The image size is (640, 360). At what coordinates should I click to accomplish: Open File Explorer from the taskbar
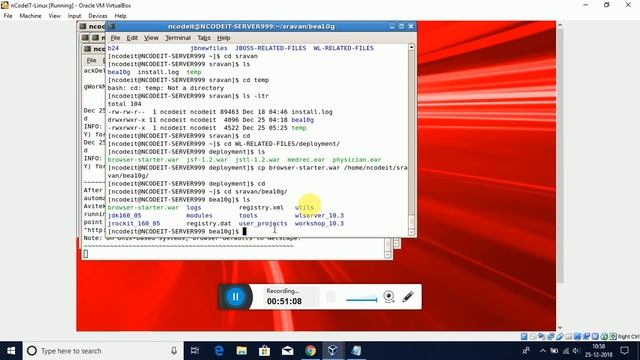coord(242,351)
